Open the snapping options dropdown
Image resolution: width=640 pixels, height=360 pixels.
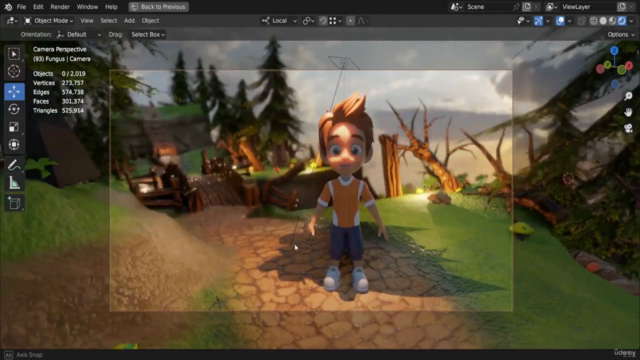pyautogui.click(x=335, y=21)
